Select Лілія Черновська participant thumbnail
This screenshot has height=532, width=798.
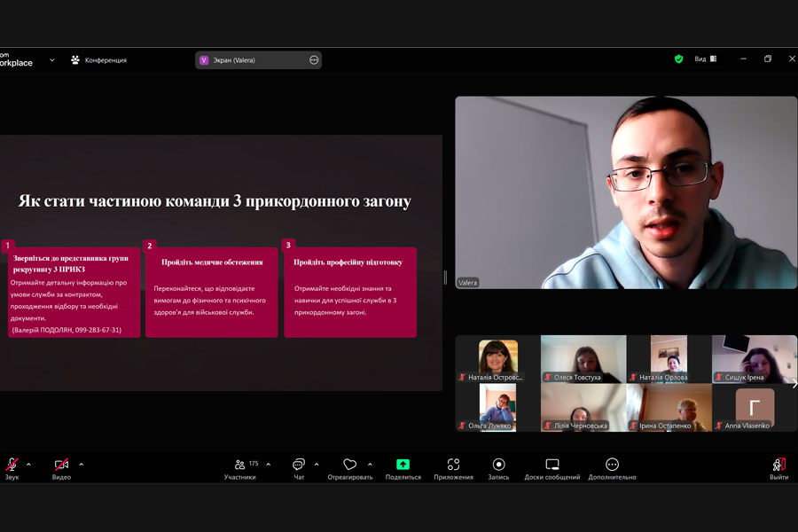click(x=583, y=408)
